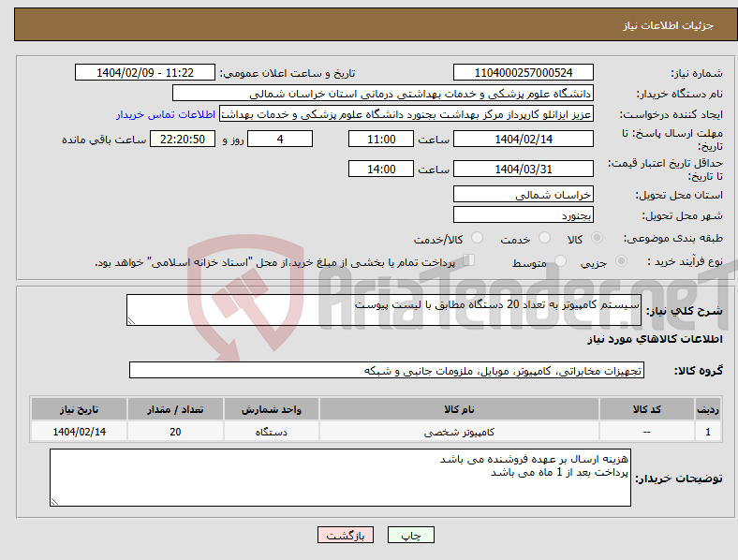Click the توضیحات خریدار buyer notes textarea
The width and height of the screenshot is (738, 560).
tap(340, 478)
